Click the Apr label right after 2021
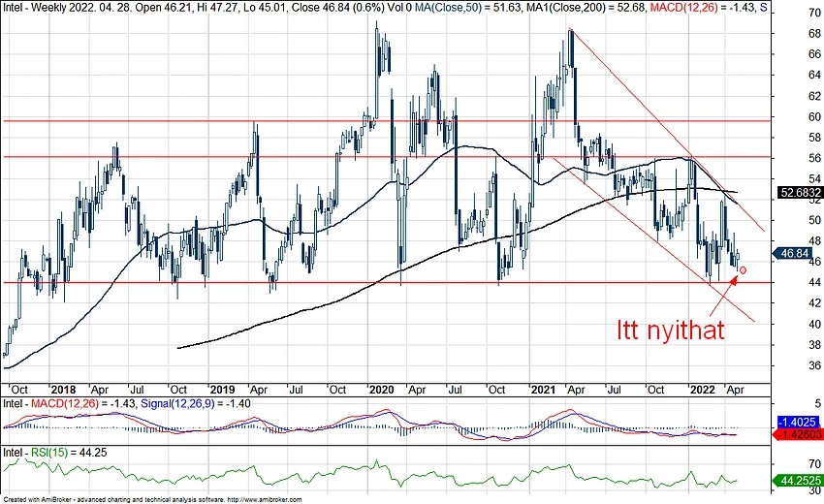Screen dimensions: 824x504 click(576, 390)
